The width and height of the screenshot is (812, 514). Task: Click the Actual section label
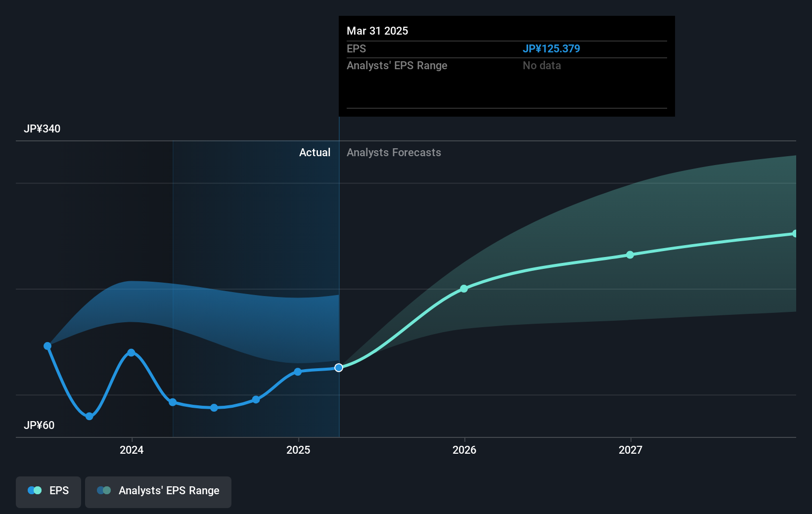[x=315, y=152]
